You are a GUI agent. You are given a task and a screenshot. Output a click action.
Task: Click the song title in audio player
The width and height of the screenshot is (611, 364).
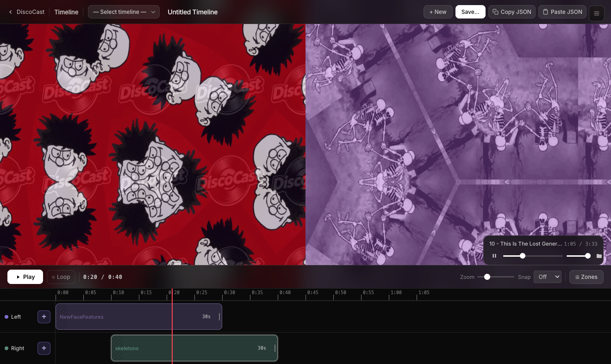pyautogui.click(x=525, y=244)
